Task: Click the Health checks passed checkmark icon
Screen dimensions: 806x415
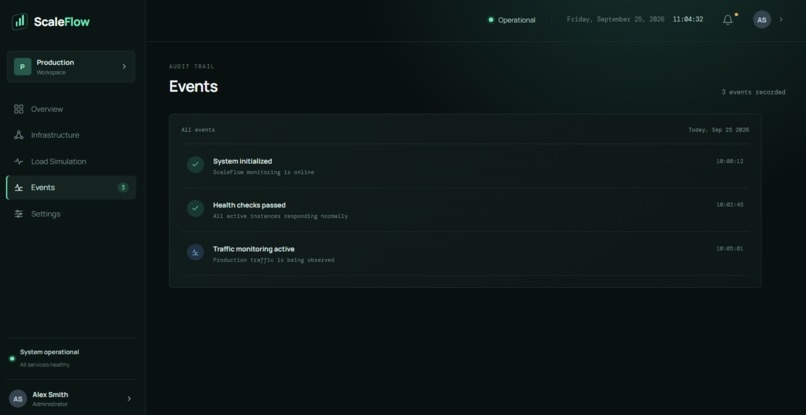Action: (x=195, y=208)
